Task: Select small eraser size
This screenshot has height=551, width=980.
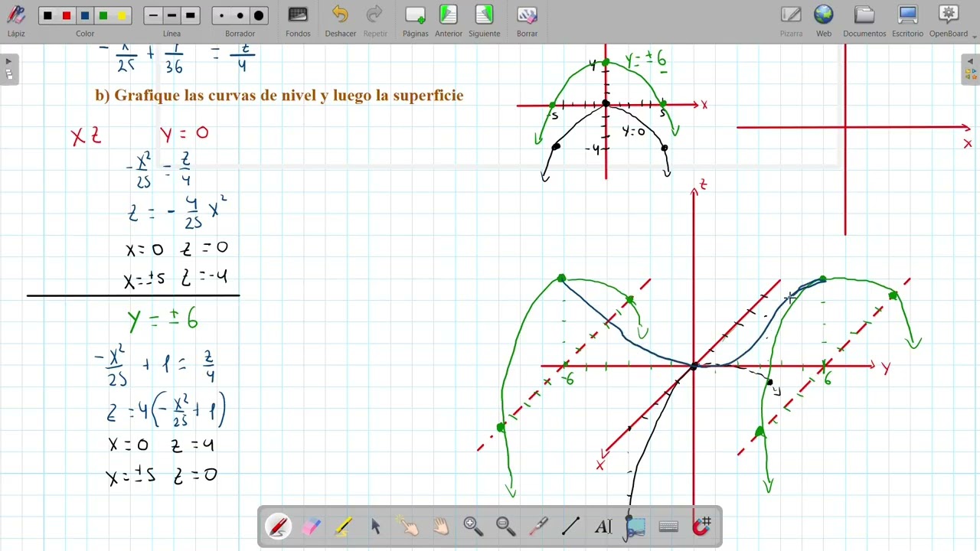Action: (222, 15)
